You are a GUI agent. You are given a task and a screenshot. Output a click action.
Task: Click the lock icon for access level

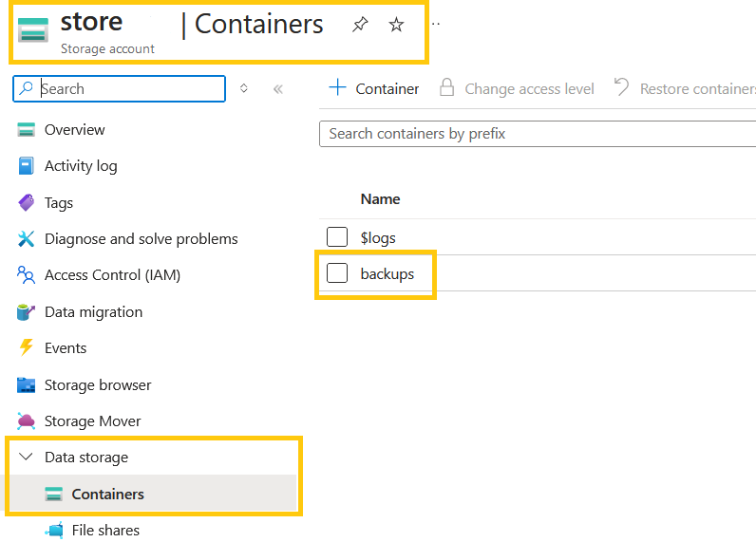(x=446, y=87)
